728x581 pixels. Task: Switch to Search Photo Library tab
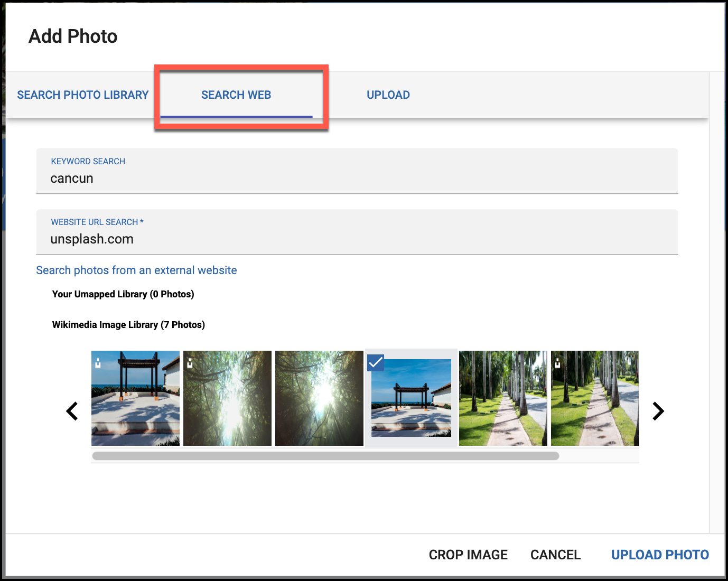pyautogui.click(x=83, y=95)
